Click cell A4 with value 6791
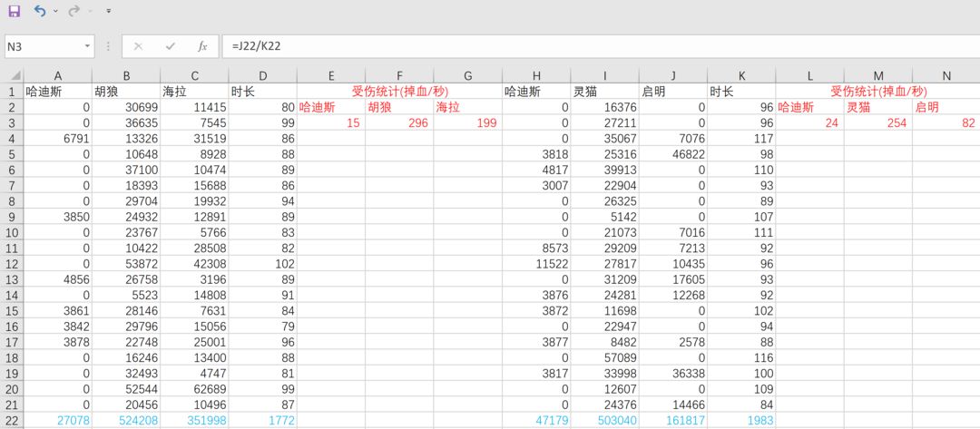The image size is (980, 429). (58, 138)
